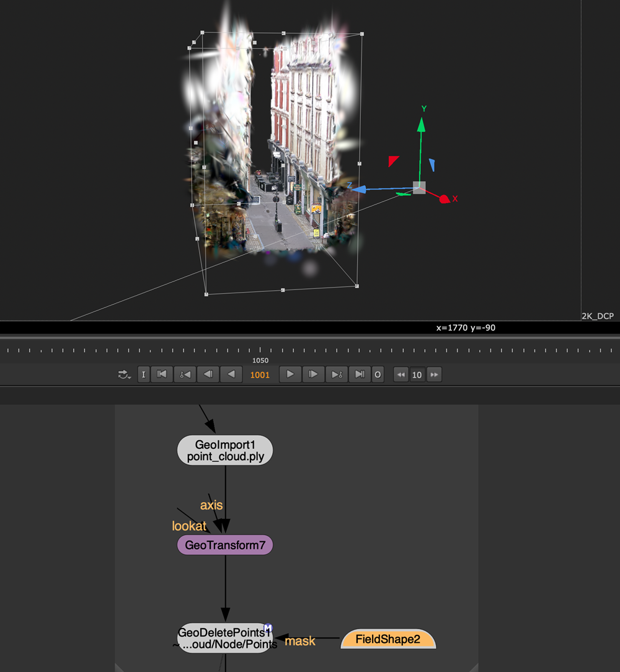Skip back by the frame increment

(401, 374)
